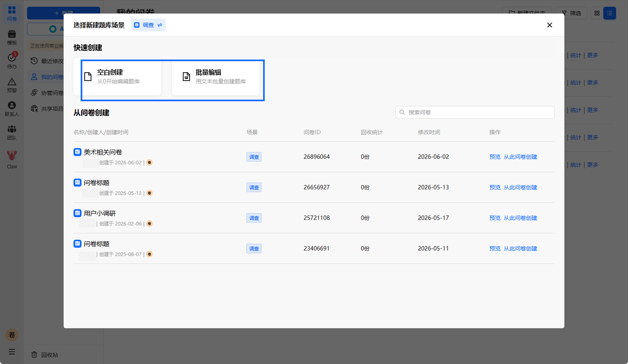Click modified date 2026-06-02
Image resolution: width=628 pixels, height=364 pixels.
click(433, 157)
